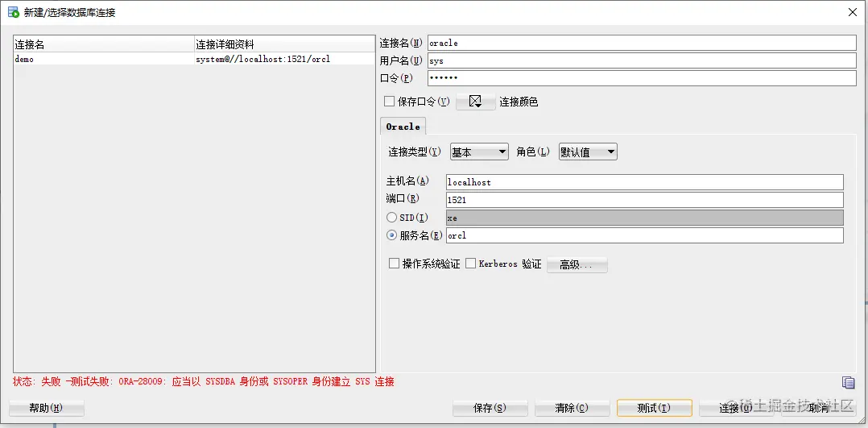The width and height of the screenshot is (868, 428).
Task: Select the SID radio button
Action: 391,218
